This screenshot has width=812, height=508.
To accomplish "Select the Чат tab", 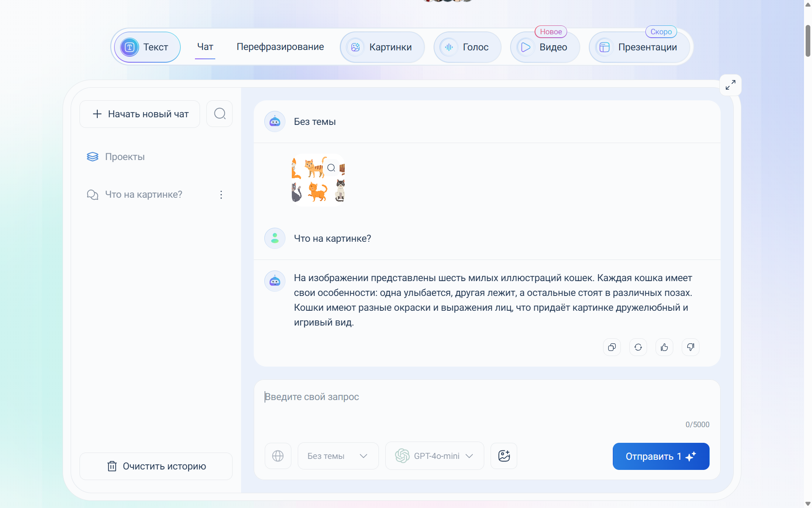I will click(x=205, y=47).
